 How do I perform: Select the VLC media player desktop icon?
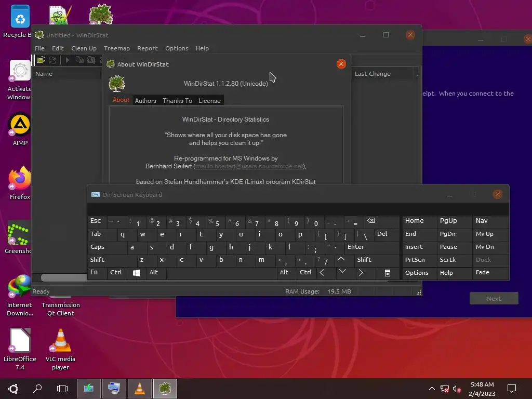tap(60, 349)
